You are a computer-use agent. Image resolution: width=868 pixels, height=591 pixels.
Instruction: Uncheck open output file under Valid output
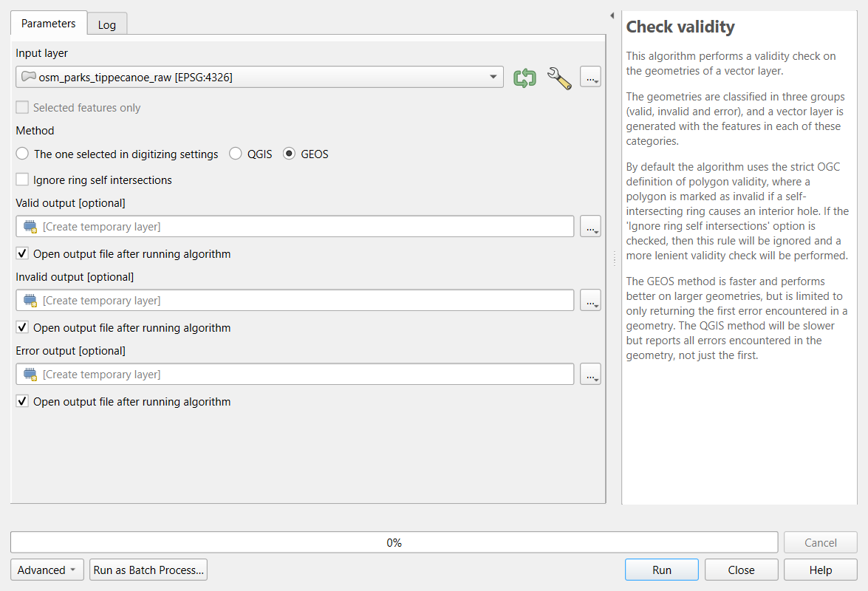(x=22, y=253)
